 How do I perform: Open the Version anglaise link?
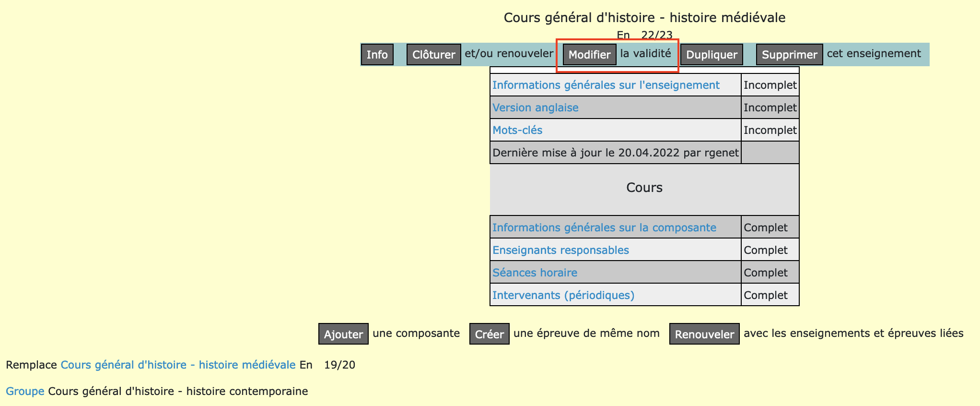(535, 107)
